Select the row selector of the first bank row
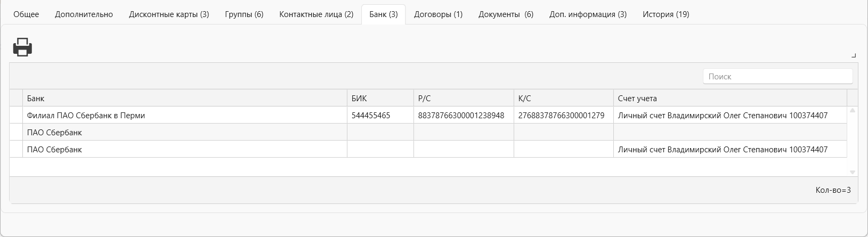The width and height of the screenshot is (868, 237). tap(16, 116)
